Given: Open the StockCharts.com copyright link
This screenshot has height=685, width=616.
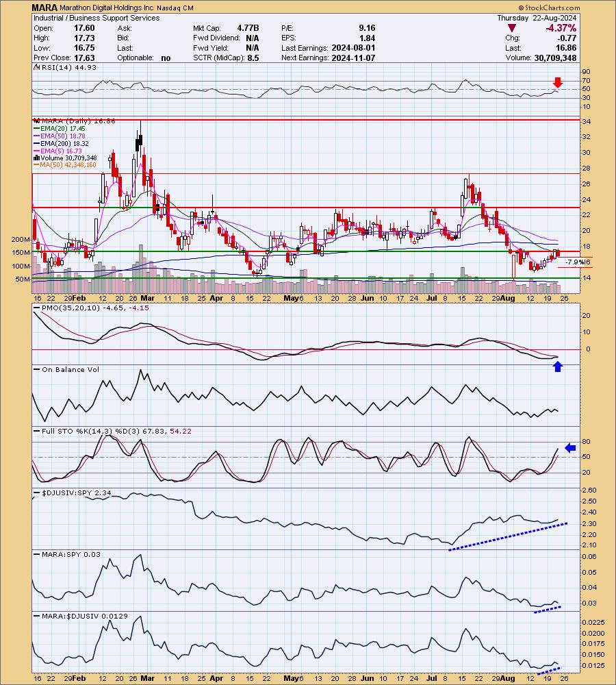Looking at the screenshot, I should click(549, 8).
